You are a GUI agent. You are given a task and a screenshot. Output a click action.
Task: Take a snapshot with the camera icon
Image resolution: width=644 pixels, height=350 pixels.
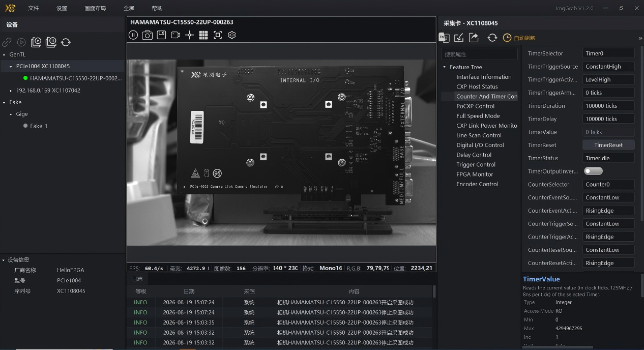click(x=147, y=35)
